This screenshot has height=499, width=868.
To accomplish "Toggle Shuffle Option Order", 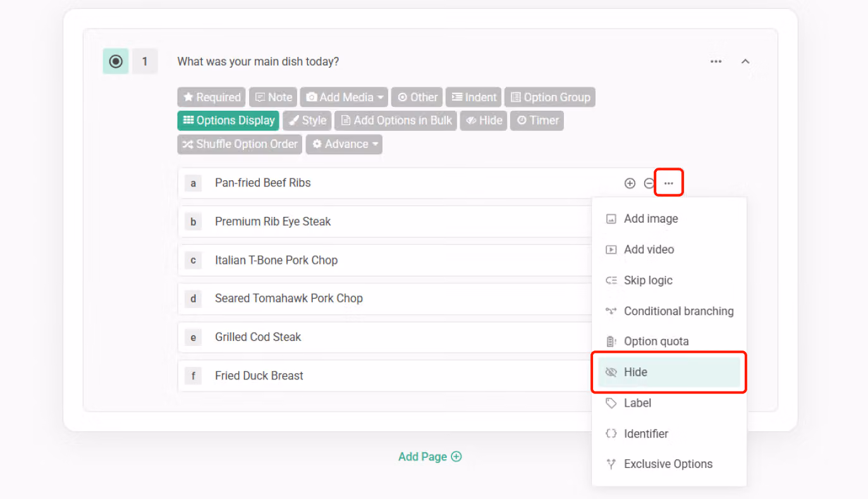I will 240,144.
